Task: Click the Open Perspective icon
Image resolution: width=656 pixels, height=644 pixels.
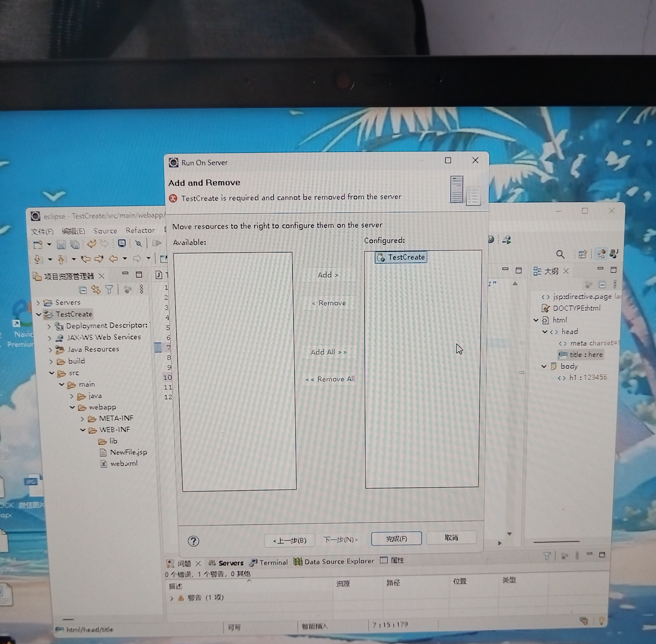Action: pos(582,254)
